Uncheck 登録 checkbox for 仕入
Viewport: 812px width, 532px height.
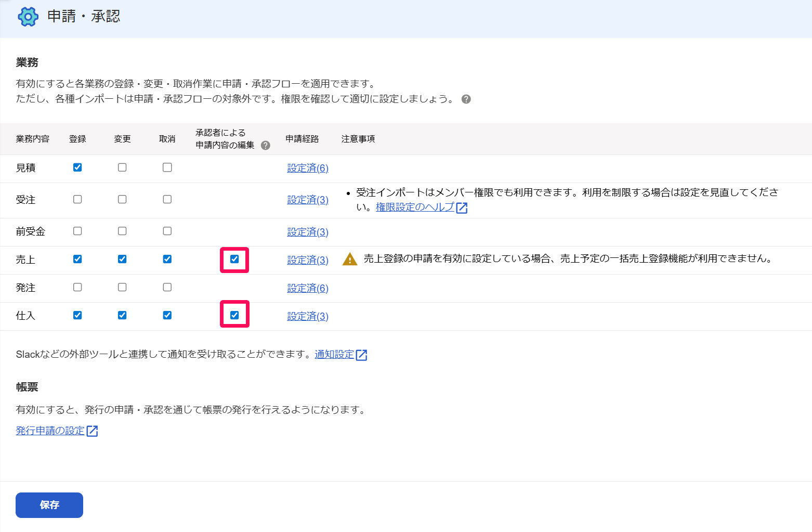[x=77, y=315]
